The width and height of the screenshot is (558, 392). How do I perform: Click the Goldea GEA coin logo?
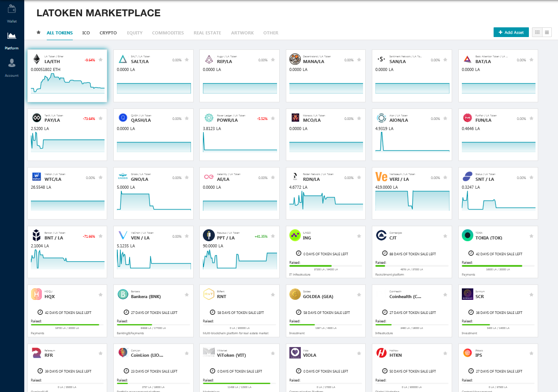(x=295, y=294)
